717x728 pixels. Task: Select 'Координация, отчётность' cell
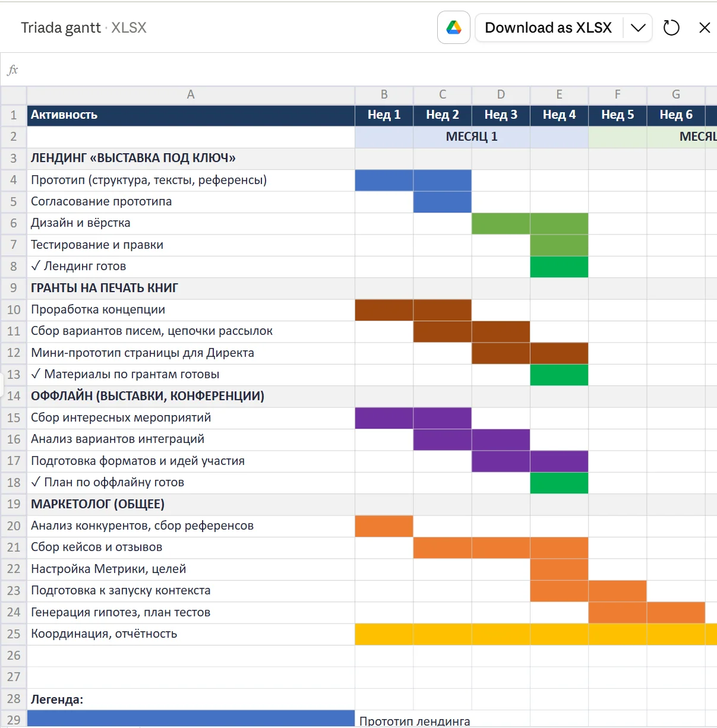coord(191,634)
